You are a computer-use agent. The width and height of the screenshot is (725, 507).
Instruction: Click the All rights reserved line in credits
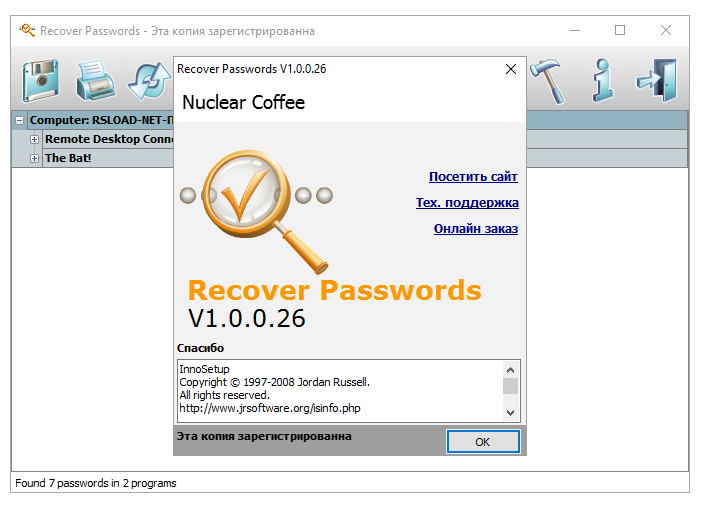(224, 395)
